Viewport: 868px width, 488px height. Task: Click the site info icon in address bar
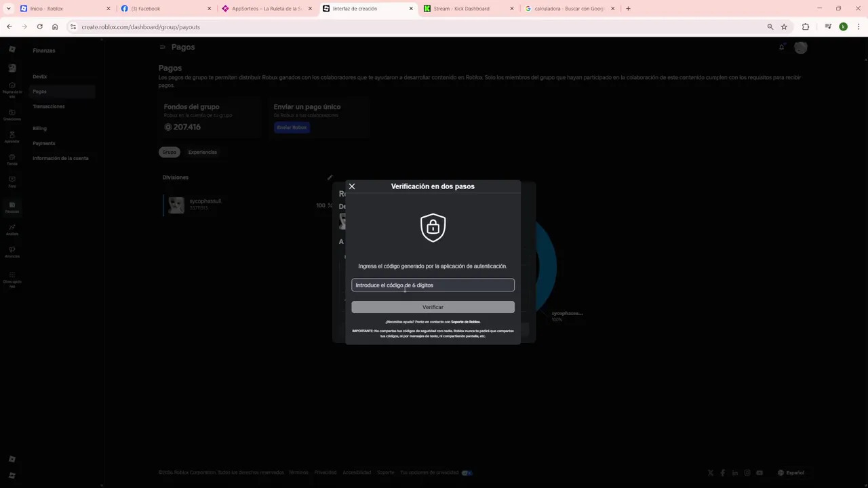pos(73,27)
